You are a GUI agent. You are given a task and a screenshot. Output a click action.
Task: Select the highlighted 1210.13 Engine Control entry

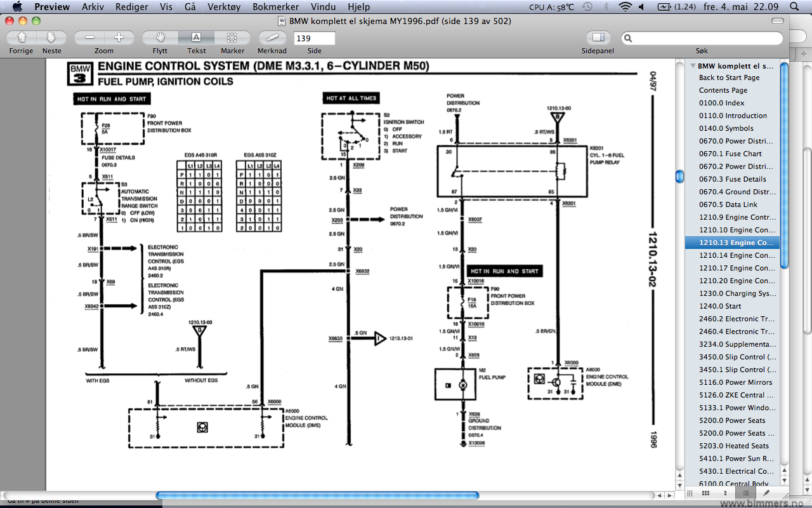pyautogui.click(x=732, y=243)
